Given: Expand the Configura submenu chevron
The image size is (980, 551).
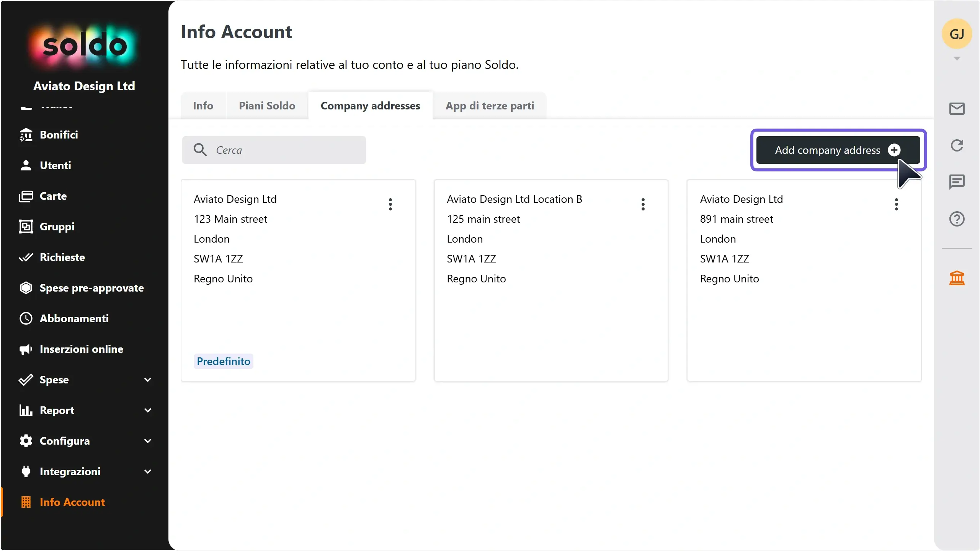Looking at the screenshot, I should click(147, 441).
